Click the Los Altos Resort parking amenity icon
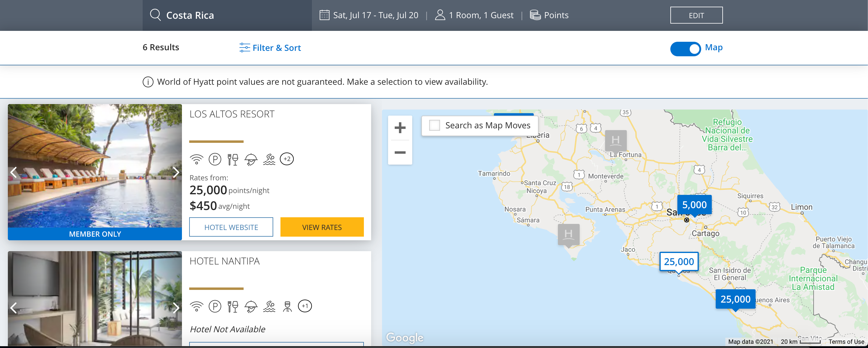This screenshot has height=348, width=868. (x=215, y=159)
